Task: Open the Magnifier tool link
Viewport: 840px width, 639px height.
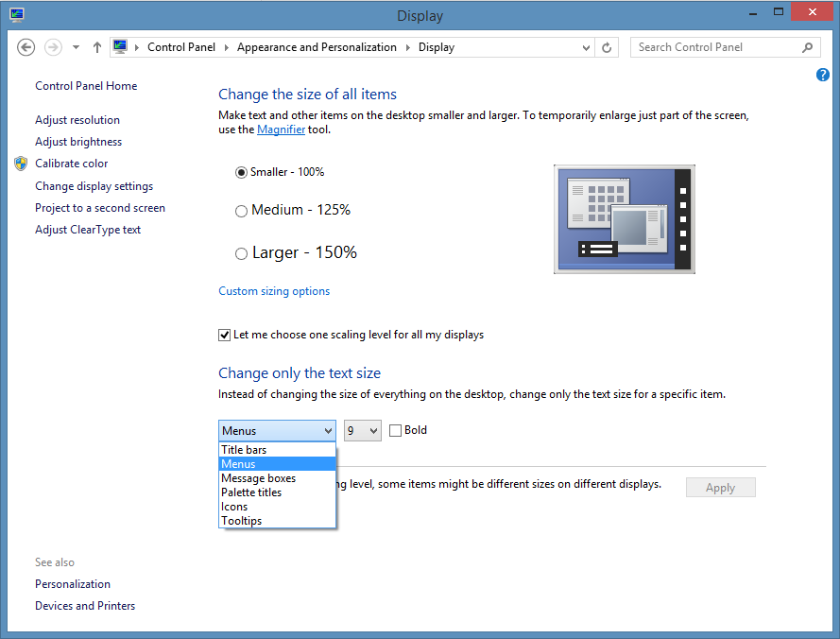Action: 281,130
